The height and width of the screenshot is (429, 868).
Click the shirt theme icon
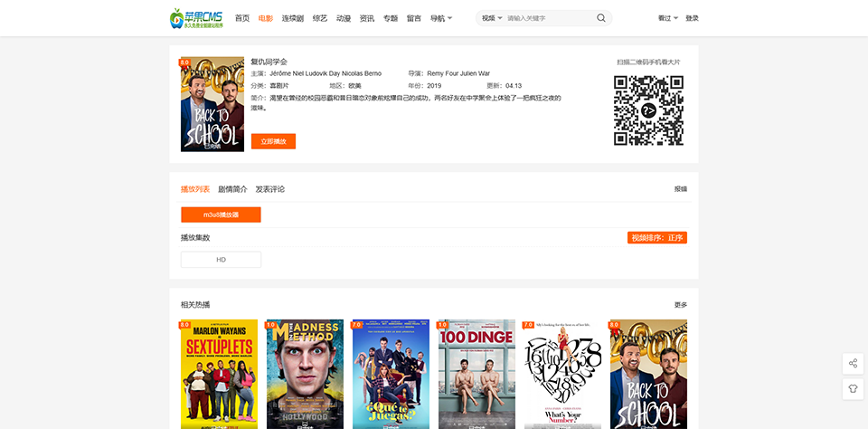point(853,389)
